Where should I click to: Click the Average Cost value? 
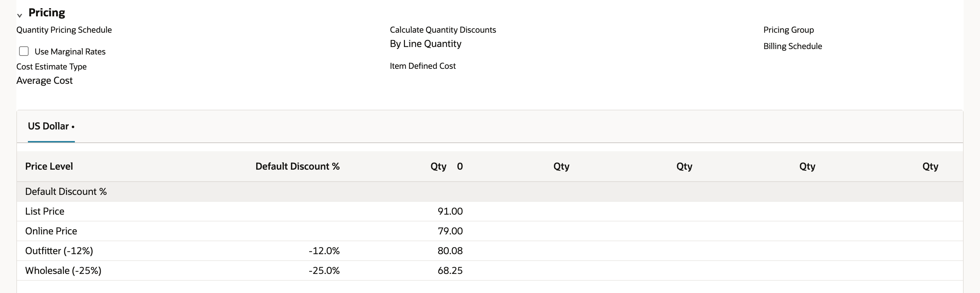point(44,80)
